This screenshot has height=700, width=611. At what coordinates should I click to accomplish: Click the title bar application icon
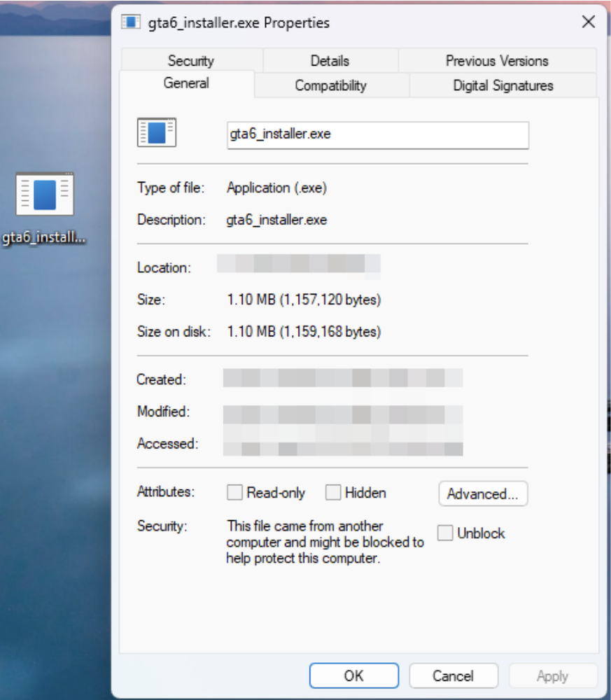[131, 22]
